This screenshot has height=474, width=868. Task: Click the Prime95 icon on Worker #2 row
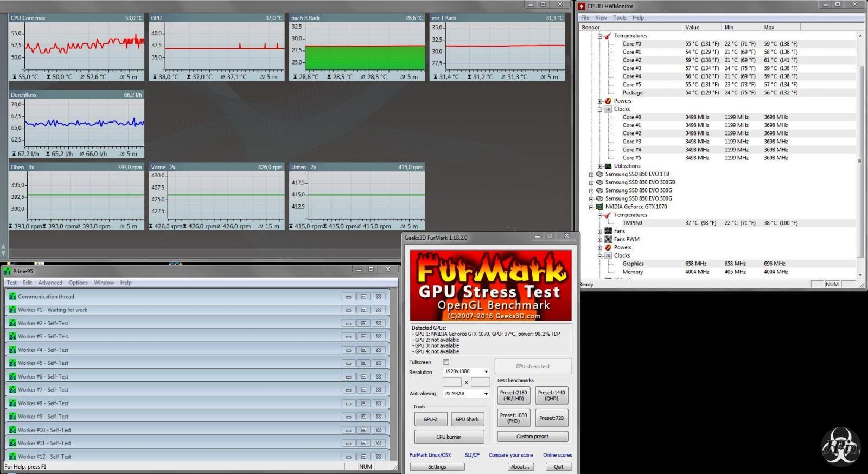tap(12, 323)
